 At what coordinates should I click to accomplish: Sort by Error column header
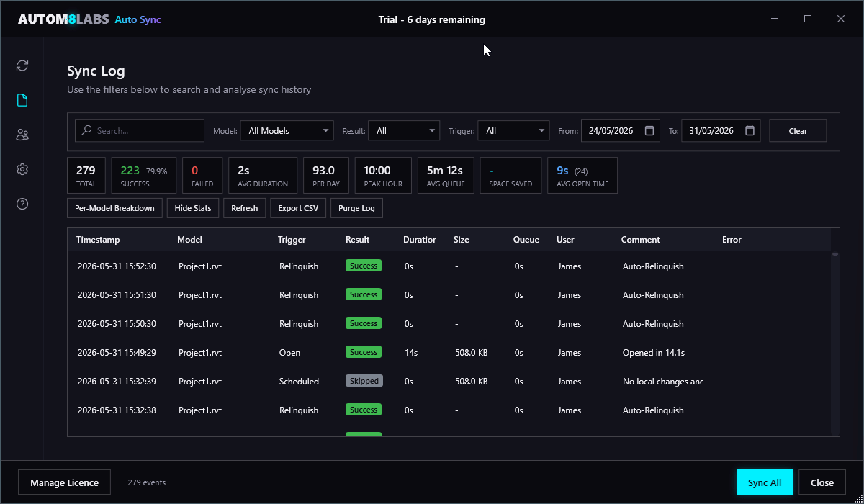(732, 240)
